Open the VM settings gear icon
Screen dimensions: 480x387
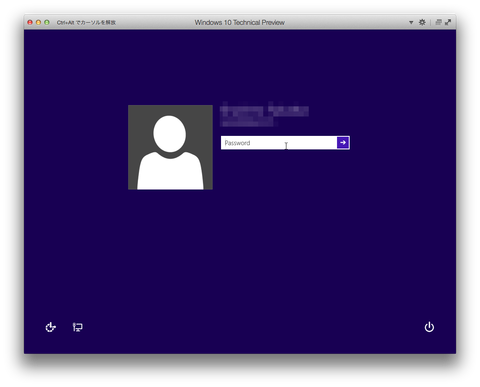pyautogui.click(x=422, y=22)
